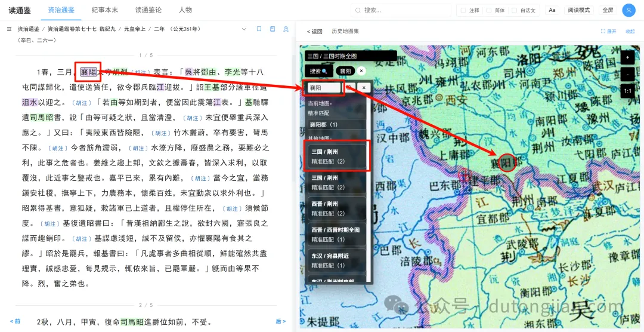Image resolution: width=644 pixels, height=332 pixels.
Task: Open the 东汉 / 宛县附近 map result
Action: pos(337,260)
